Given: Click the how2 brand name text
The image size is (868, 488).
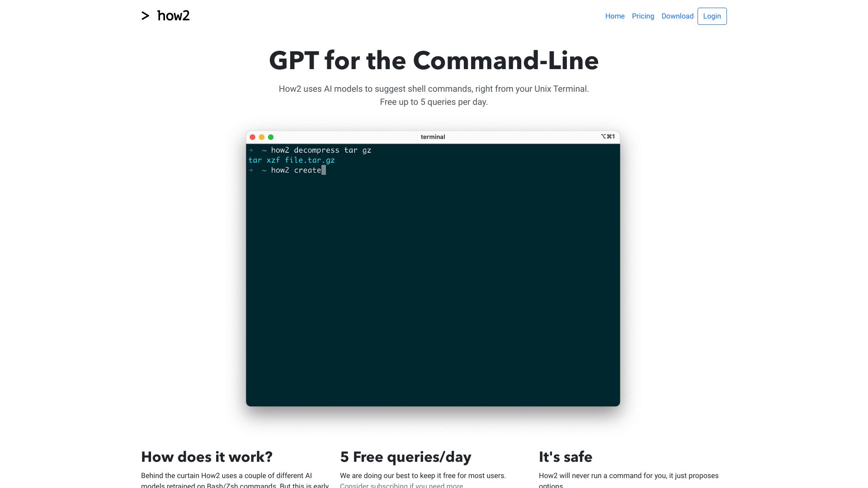Looking at the screenshot, I should (x=174, y=16).
